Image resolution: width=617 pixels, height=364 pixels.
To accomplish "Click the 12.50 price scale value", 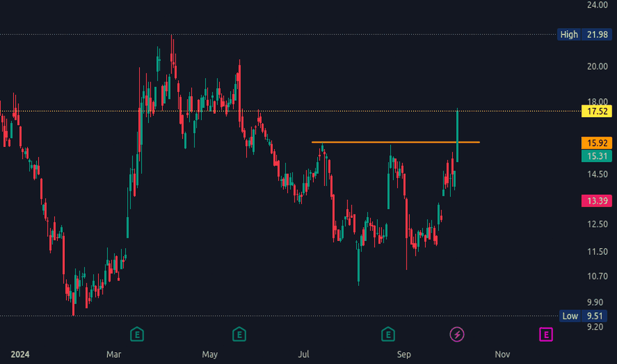I will (597, 224).
